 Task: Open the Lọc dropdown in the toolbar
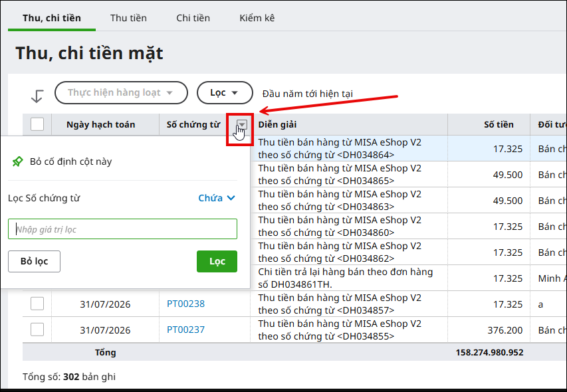tap(225, 93)
